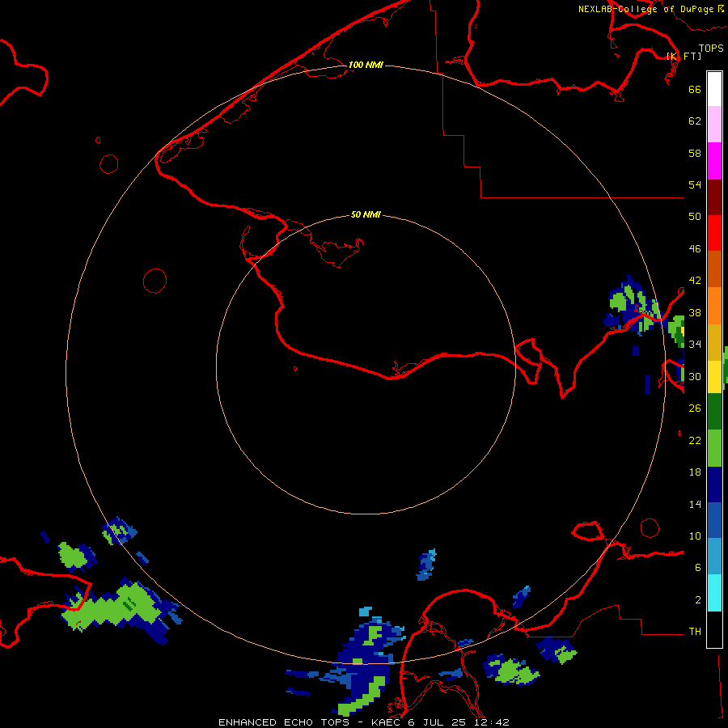The image size is (728, 728).
Task: Click the bright red legend swatch
Action: 714,233
